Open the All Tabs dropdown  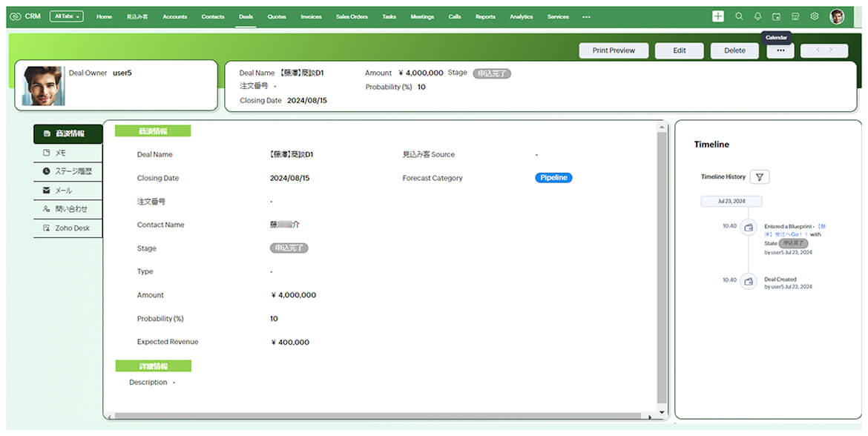(x=67, y=16)
